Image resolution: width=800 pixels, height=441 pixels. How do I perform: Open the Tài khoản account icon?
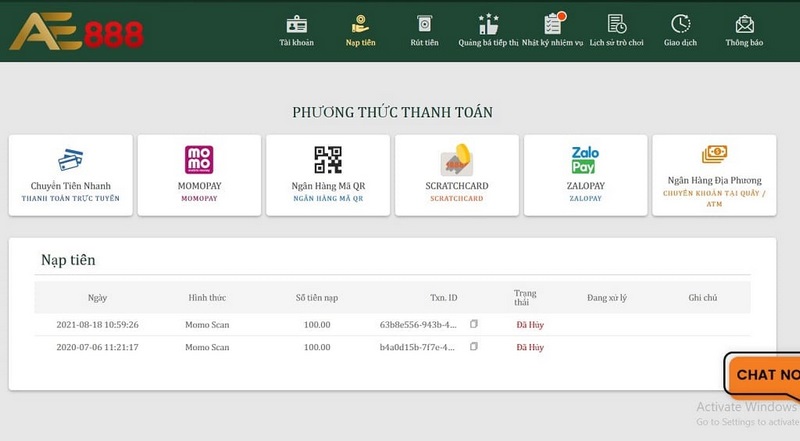(x=296, y=28)
